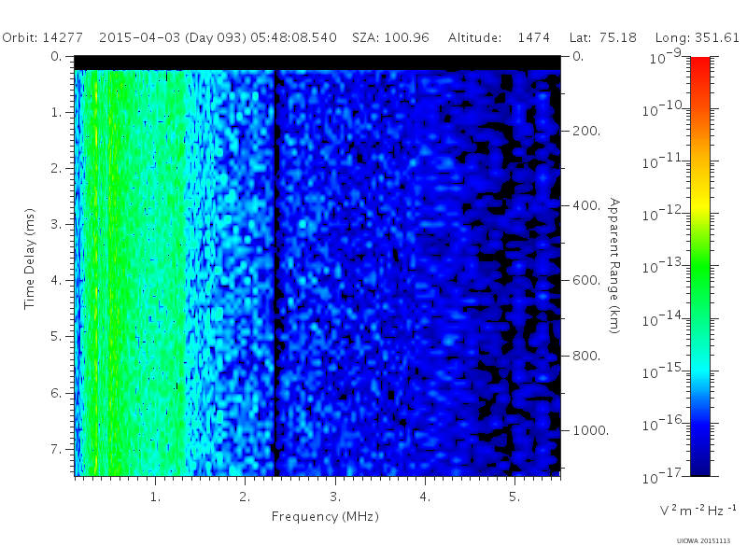
Task: Click the time 05:48:08.540 text
Action: pyautogui.click(x=293, y=37)
